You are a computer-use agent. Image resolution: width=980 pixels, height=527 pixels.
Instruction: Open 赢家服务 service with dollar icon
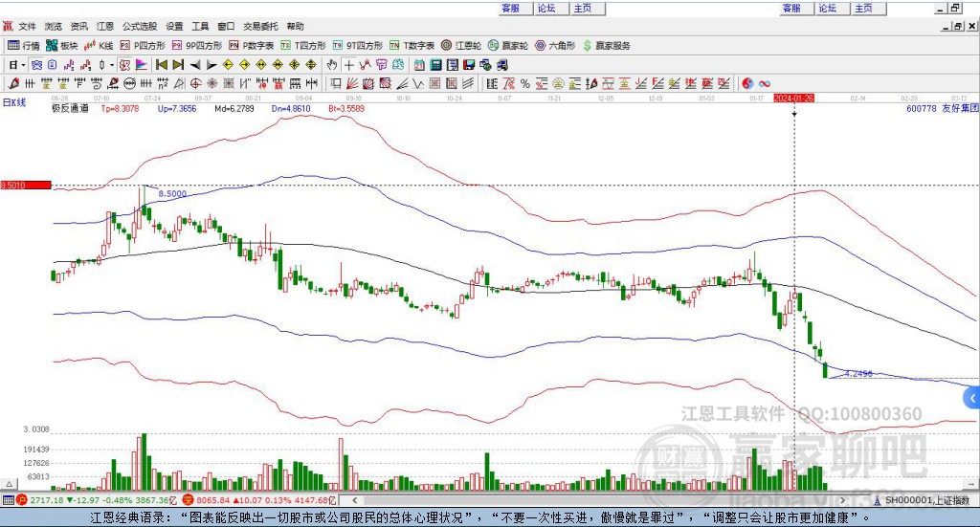coord(606,46)
